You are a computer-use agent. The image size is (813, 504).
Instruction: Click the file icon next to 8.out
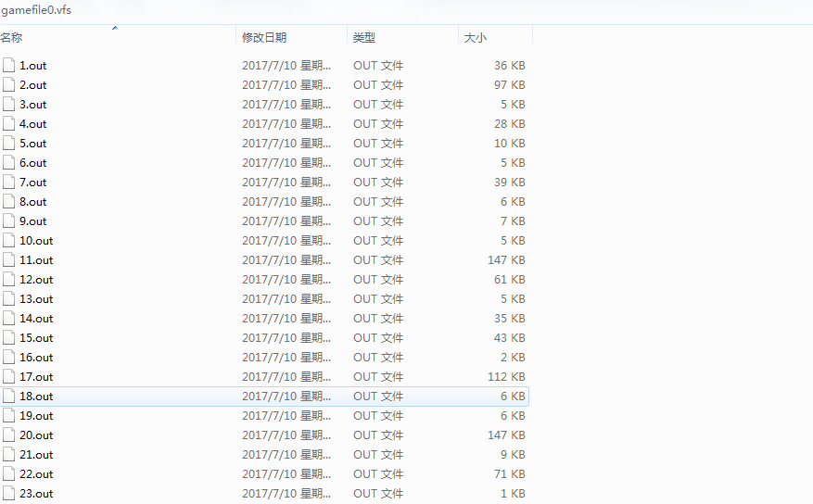click(8, 201)
